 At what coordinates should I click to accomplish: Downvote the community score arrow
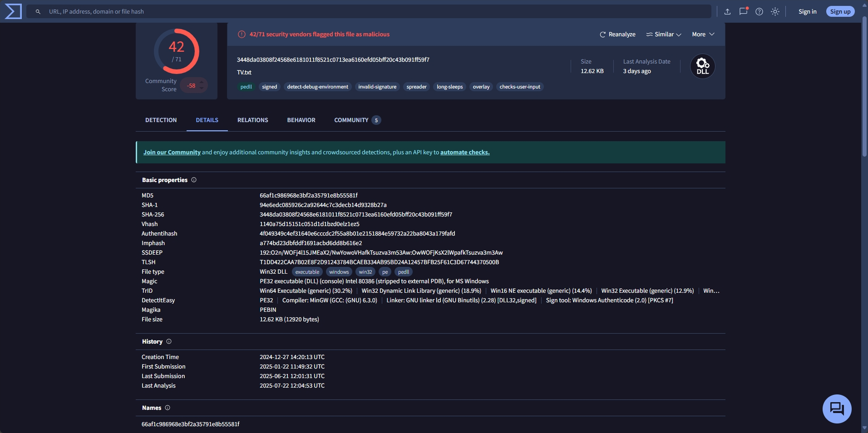(x=202, y=89)
